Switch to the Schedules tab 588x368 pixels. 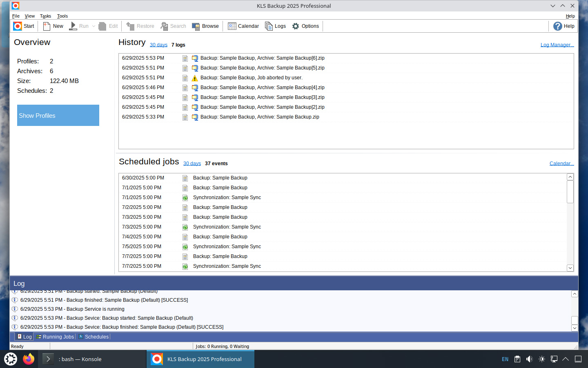[x=94, y=337]
